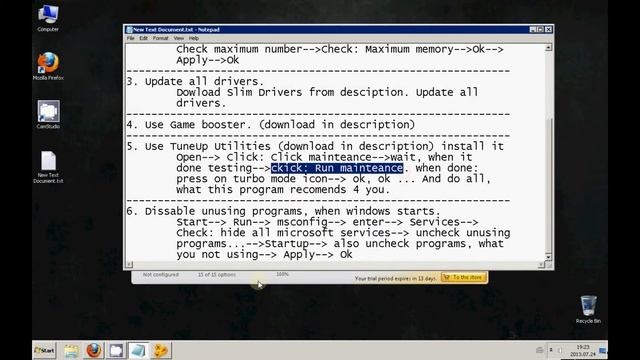Select New Text Document.txt on desktop
Image resolution: width=640 pixels, height=360 pixels.
click(48, 167)
